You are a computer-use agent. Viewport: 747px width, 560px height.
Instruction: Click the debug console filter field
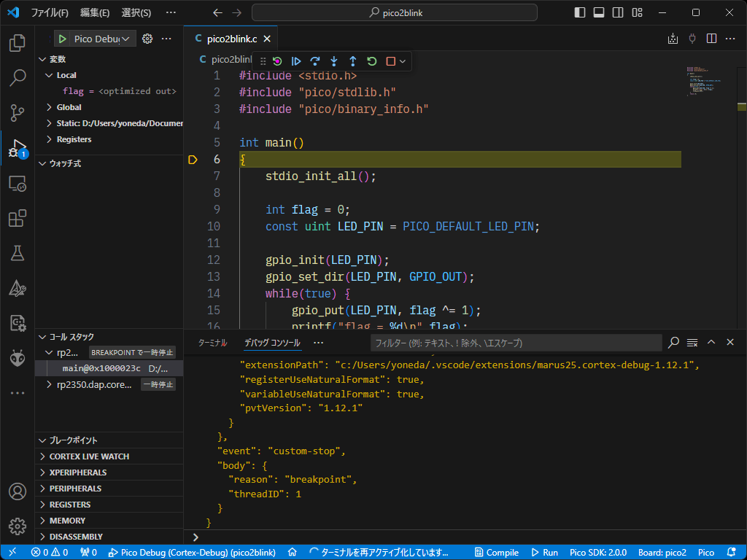tap(516, 343)
